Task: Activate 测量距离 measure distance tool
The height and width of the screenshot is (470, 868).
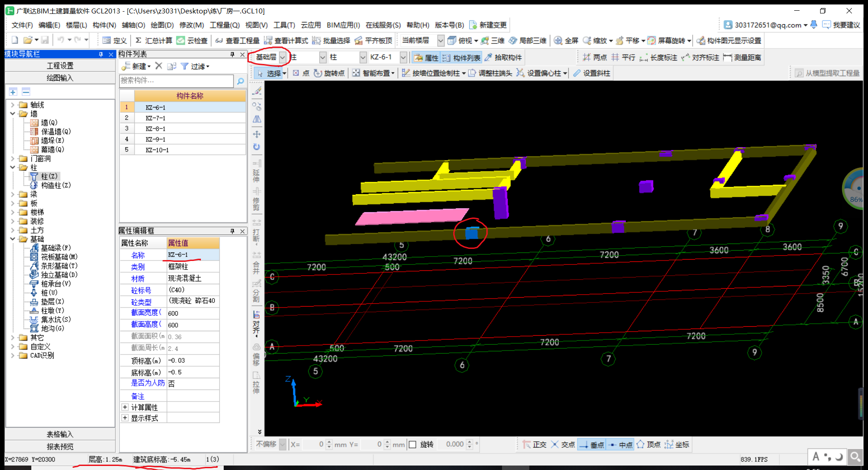Action: coord(742,57)
